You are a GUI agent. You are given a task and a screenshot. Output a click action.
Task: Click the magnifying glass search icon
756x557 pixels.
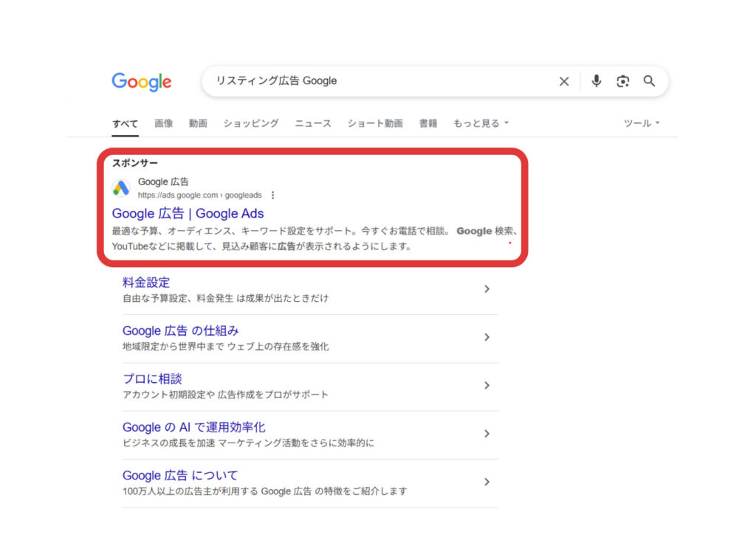pos(649,81)
